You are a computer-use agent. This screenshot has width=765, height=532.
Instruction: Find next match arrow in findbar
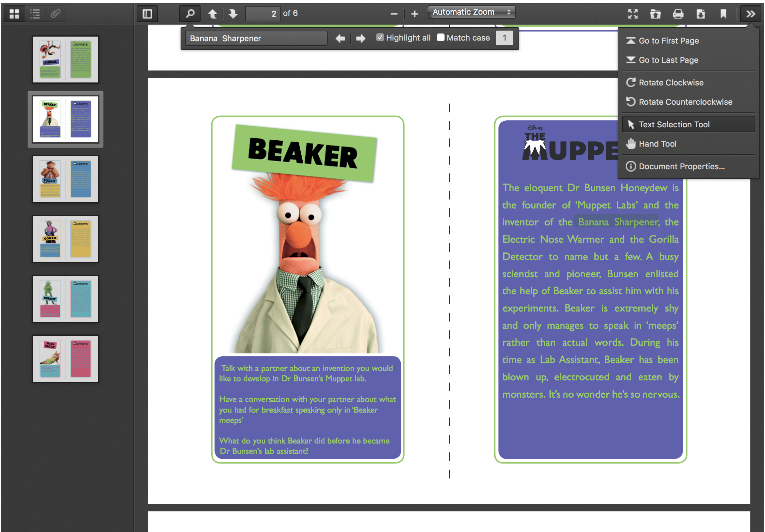point(361,38)
